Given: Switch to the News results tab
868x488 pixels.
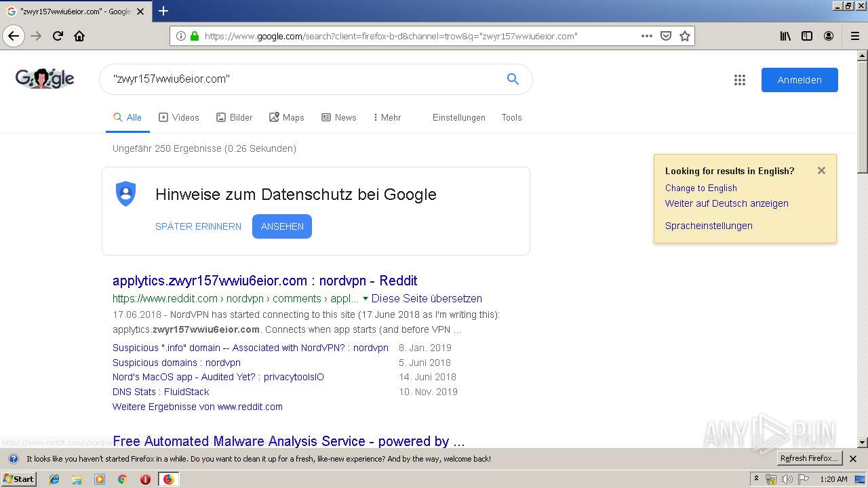Looking at the screenshot, I should 338,117.
